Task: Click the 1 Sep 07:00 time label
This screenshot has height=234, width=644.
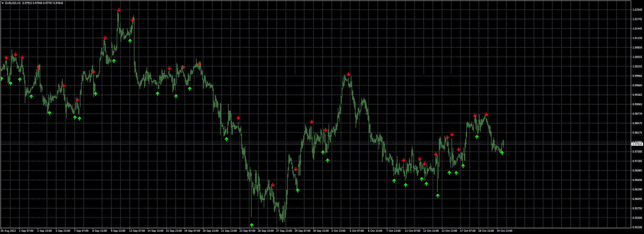Action: tap(26, 231)
